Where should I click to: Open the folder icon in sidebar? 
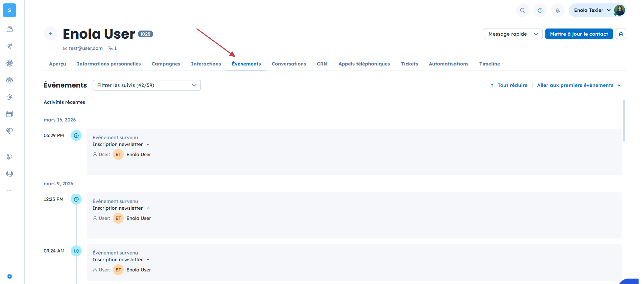pos(9,29)
